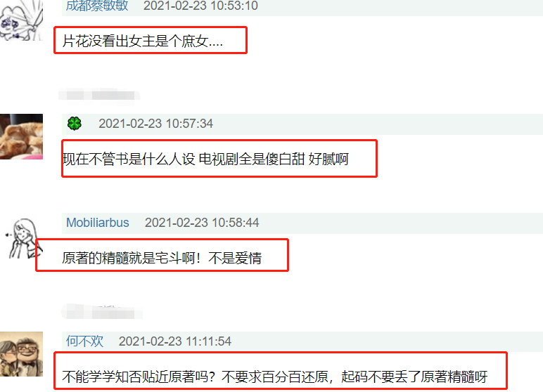Screen dimensions: 543x392
Task: Click the floral sketch avatar beside 成都蔡敏敏
Action: pos(22,20)
